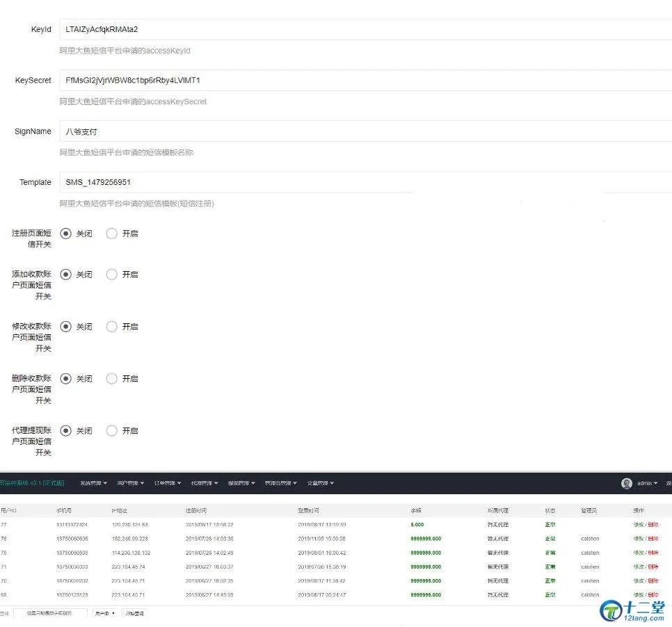Open the 文章管理 navigation menu
Viewport: 672px width, 627px height.
pyautogui.click(x=319, y=483)
